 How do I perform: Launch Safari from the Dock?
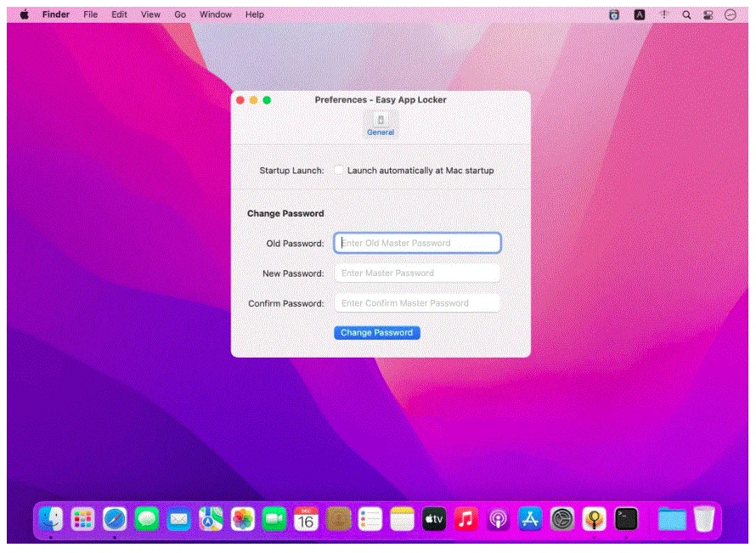click(115, 520)
